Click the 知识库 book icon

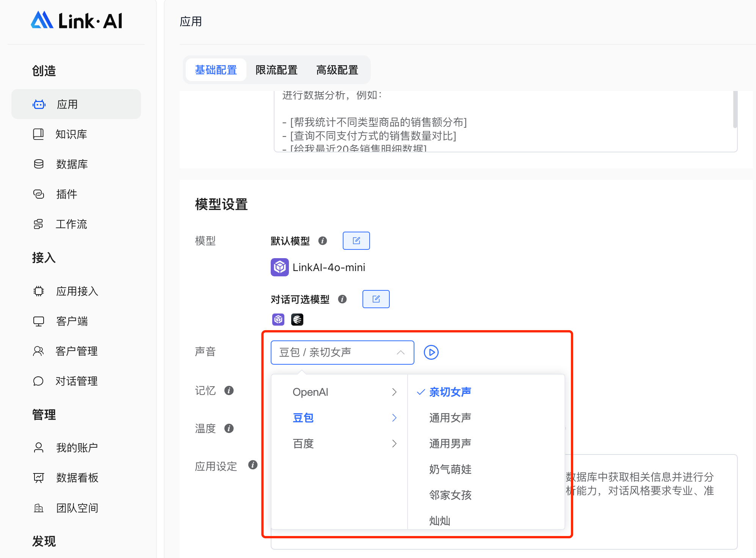click(38, 134)
